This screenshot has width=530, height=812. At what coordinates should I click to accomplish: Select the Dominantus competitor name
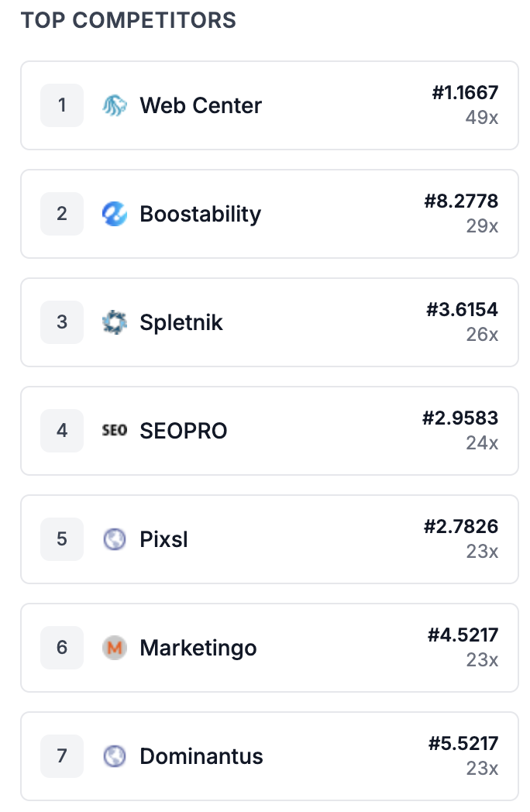[201, 756]
